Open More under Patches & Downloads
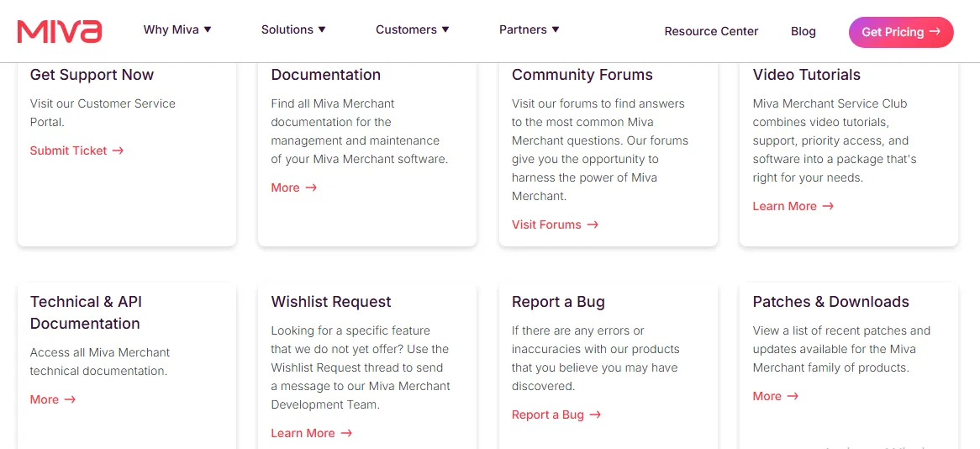The image size is (980, 449). pos(776,397)
